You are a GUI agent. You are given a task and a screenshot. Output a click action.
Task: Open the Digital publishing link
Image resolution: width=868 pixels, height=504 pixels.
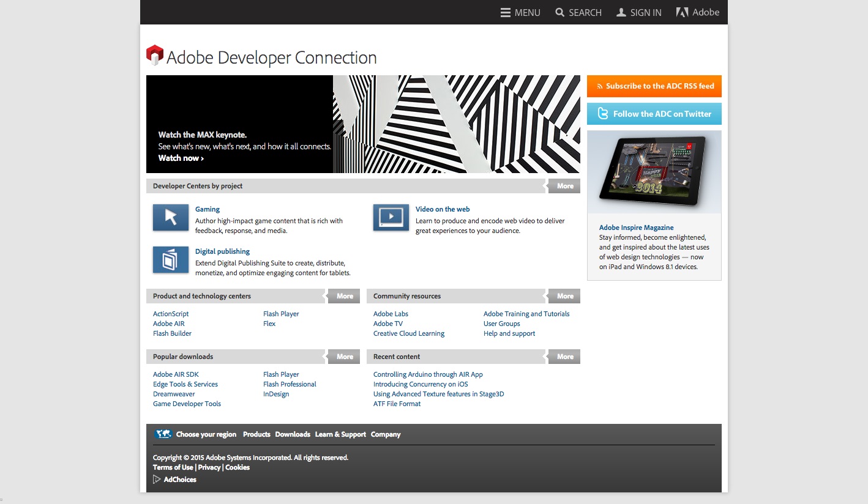pyautogui.click(x=222, y=251)
